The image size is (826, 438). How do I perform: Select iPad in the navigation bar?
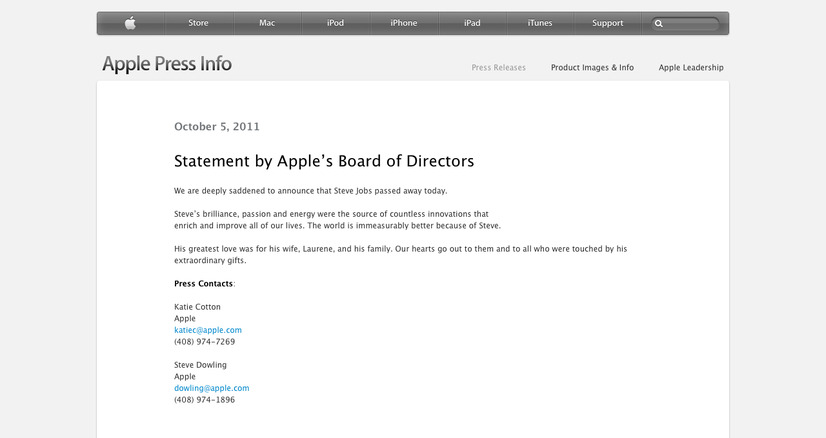(x=472, y=23)
